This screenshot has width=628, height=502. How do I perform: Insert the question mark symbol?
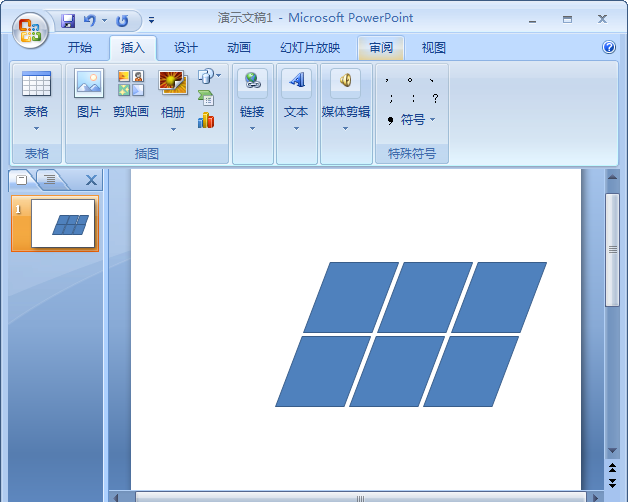pyautogui.click(x=435, y=98)
